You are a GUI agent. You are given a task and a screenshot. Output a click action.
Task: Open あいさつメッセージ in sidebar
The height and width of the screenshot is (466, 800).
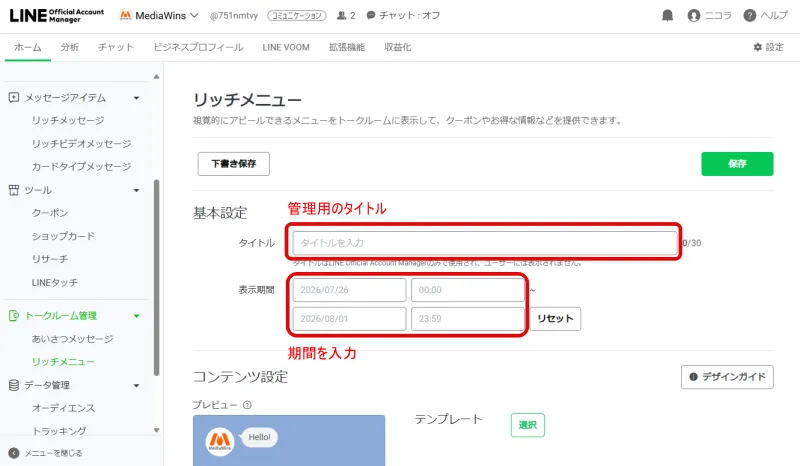72,338
